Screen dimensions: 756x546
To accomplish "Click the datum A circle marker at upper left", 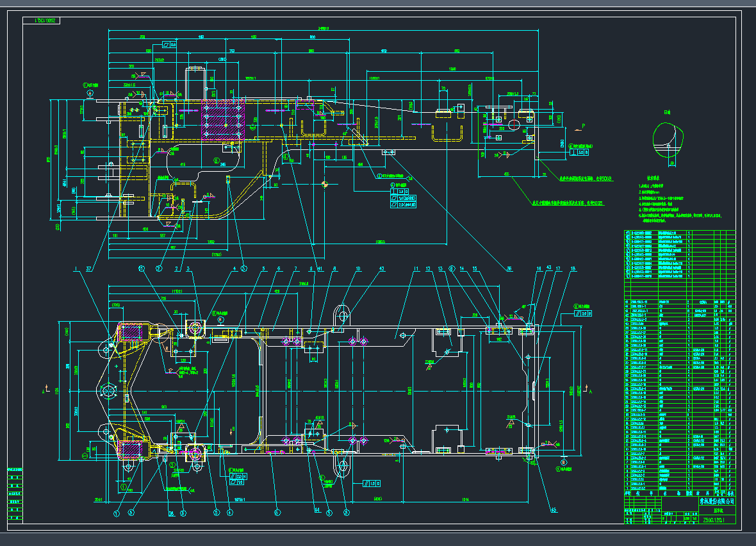I will [90, 94].
